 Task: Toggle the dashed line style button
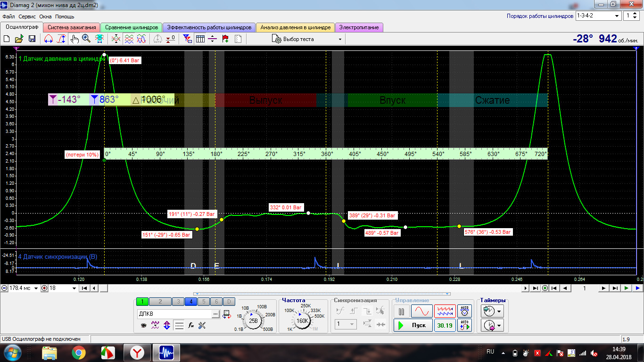(179, 326)
